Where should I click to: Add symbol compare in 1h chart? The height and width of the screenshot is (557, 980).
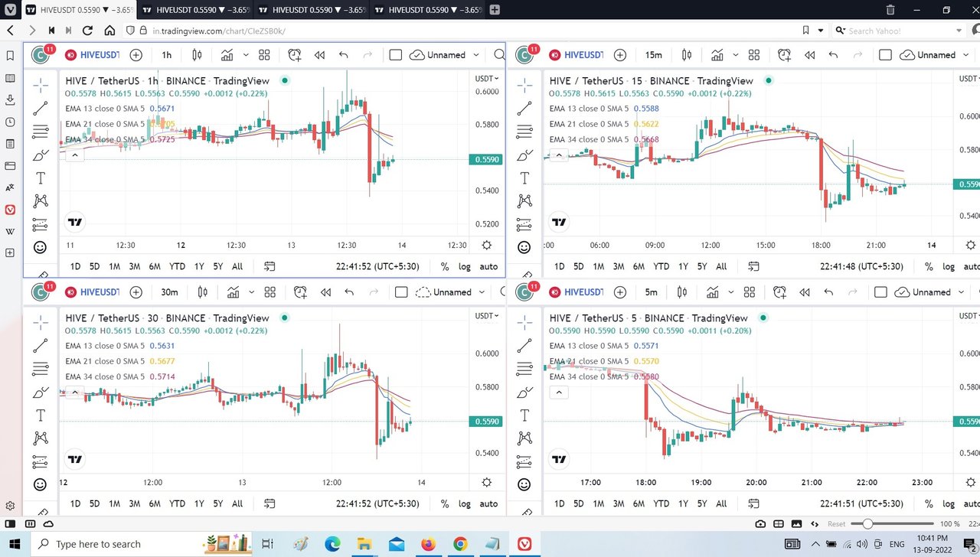(x=136, y=55)
